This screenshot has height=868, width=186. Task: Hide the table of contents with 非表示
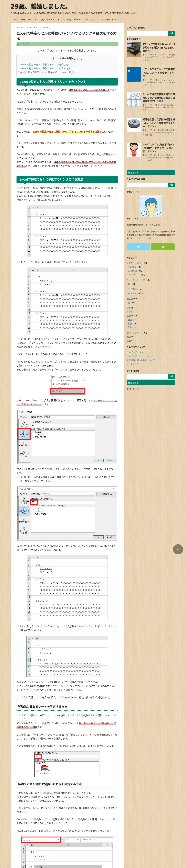(78, 59)
